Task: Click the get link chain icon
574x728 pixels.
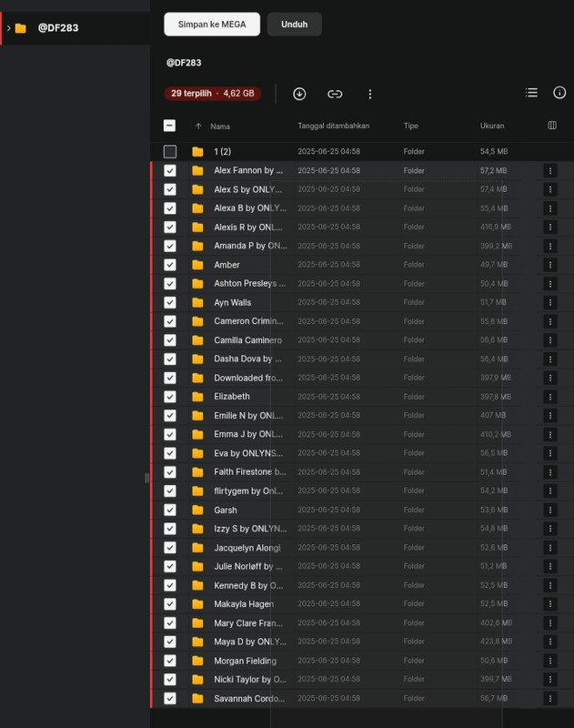Action: (x=335, y=94)
